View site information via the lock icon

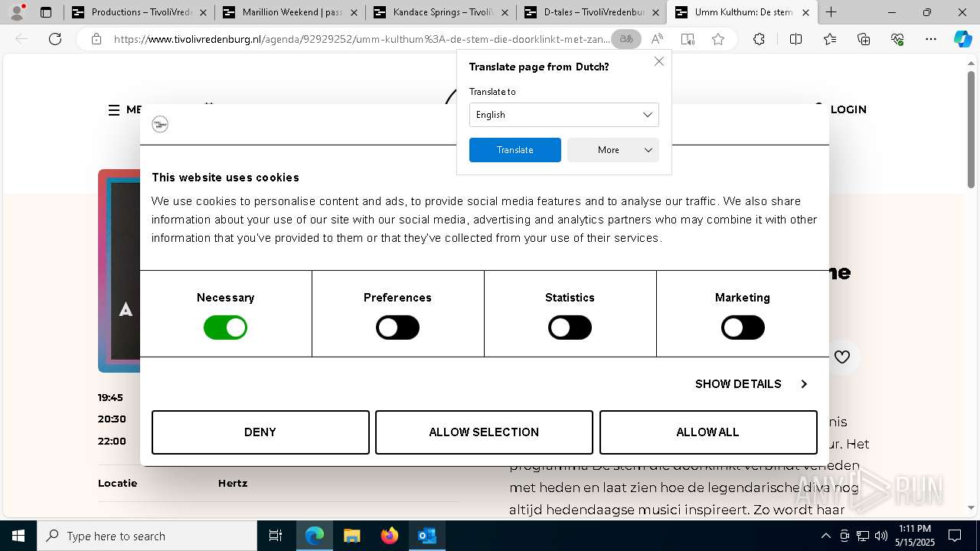tap(96, 39)
